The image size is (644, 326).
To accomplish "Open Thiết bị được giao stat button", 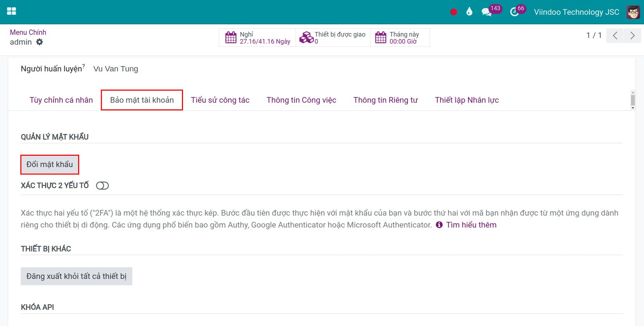I will tap(333, 38).
